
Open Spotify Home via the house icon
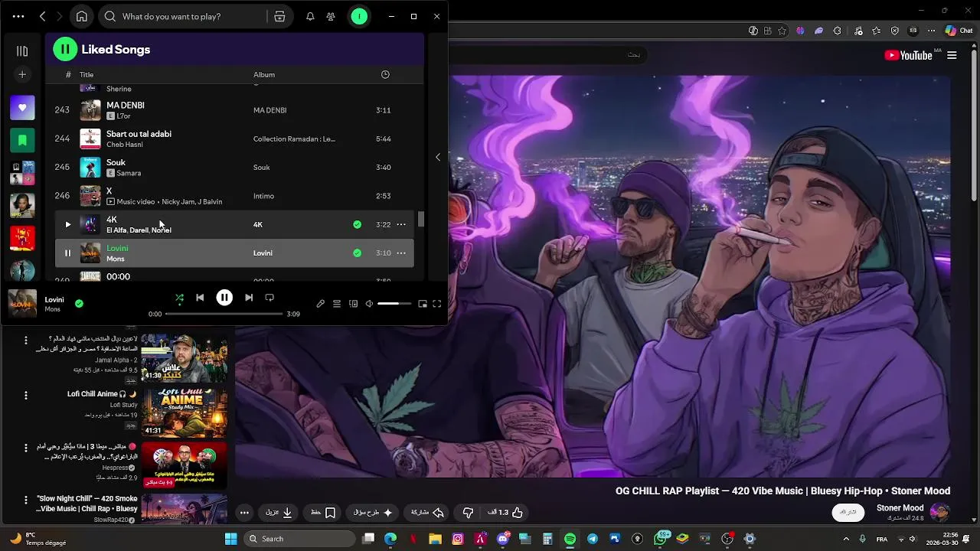(x=82, y=16)
